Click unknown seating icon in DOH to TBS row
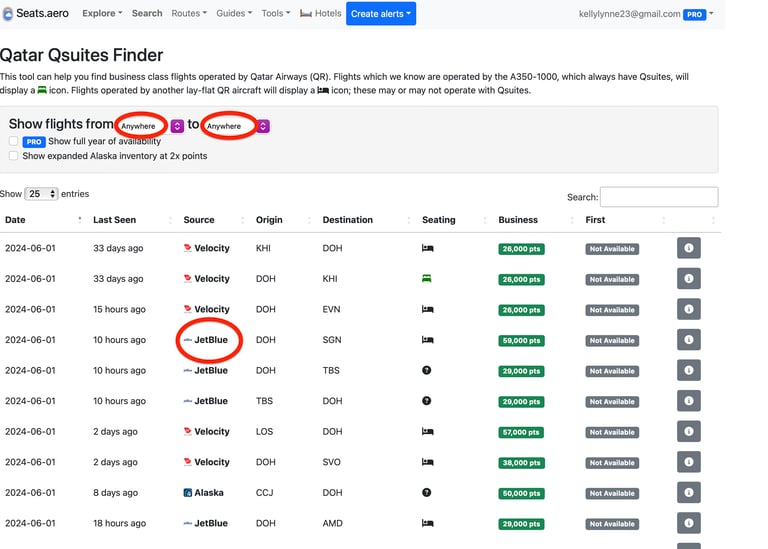Screen dimensions: 768x549 [x=427, y=370]
